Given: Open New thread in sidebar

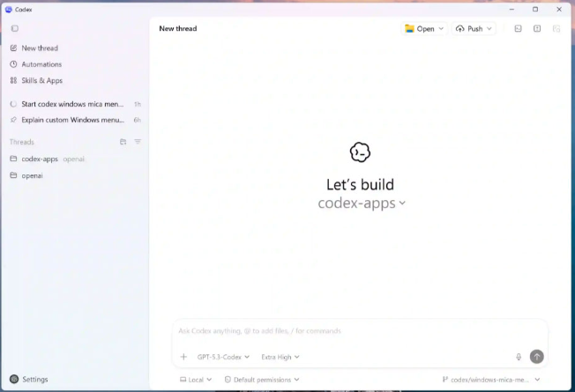Looking at the screenshot, I should pyautogui.click(x=34, y=48).
